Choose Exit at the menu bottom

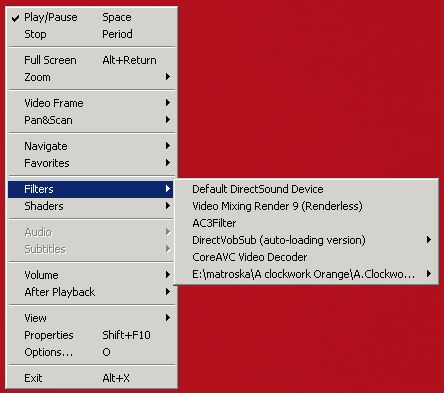(91, 378)
